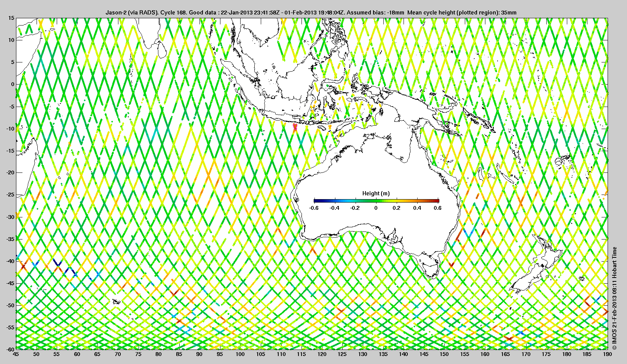Click latitude tick label 10
Image resolution: width=627 pixels, height=364 pixels.
[x=11, y=40]
